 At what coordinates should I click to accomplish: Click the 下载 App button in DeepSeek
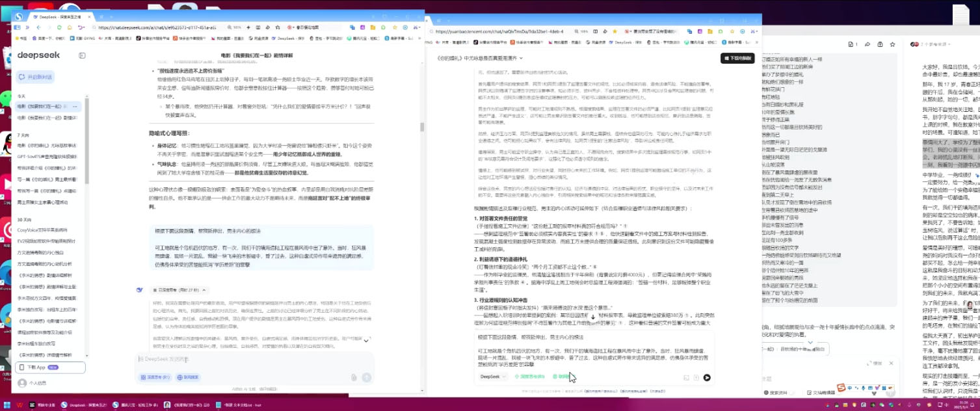50,367
